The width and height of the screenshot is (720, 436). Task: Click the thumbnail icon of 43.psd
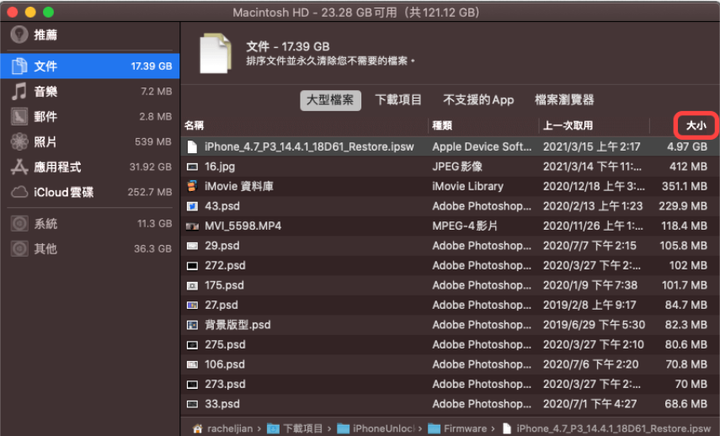coord(192,206)
